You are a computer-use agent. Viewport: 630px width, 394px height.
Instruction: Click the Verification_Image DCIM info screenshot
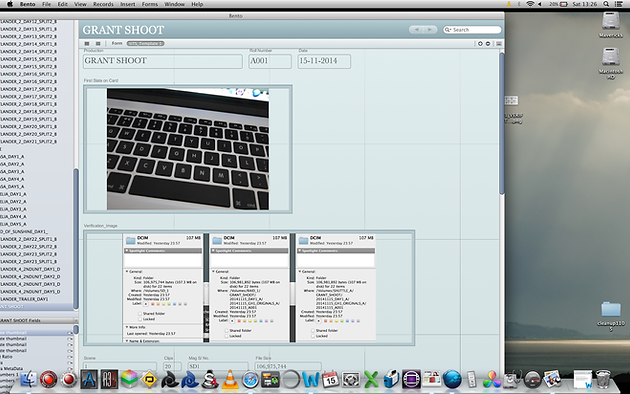click(x=249, y=288)
